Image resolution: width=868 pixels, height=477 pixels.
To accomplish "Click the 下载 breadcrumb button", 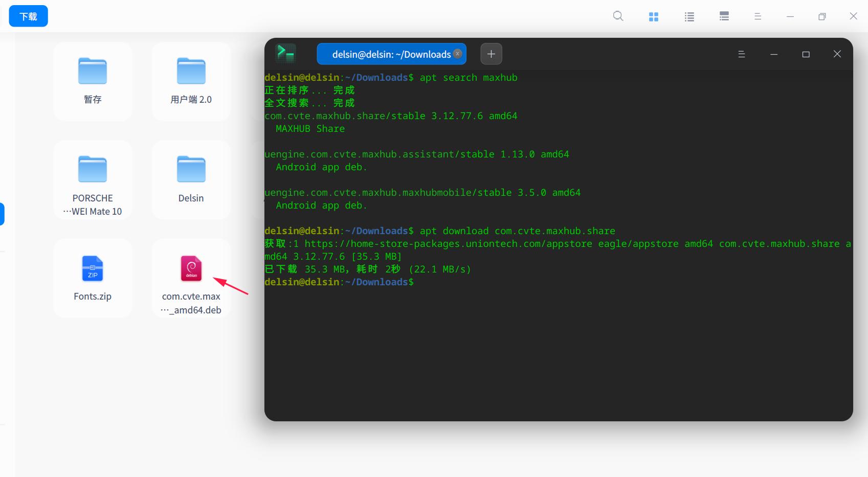I will pyautogui.click(x=29, y=16).
